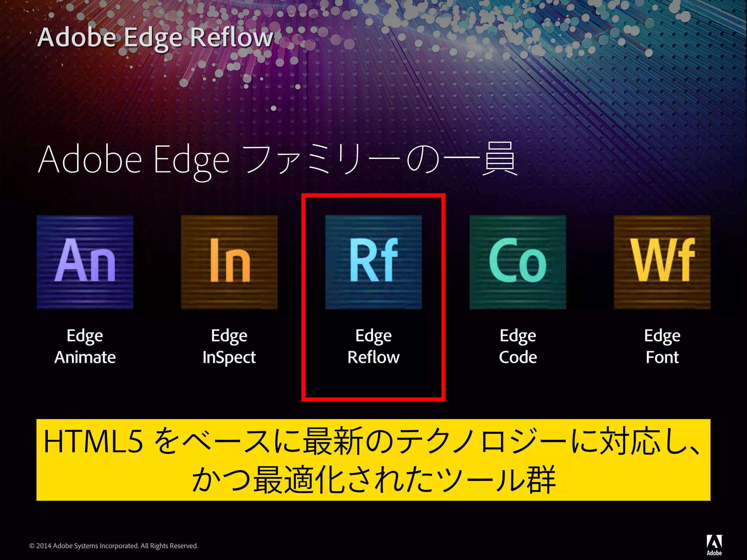Click the Edge Code 'Co' icon

[x=518, y=262]
